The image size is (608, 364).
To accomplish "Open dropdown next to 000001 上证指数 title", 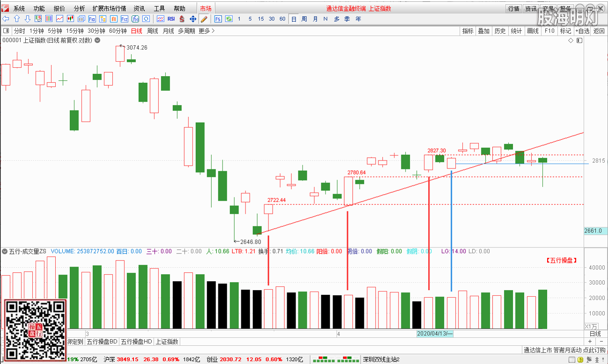I will pos(97,40).
